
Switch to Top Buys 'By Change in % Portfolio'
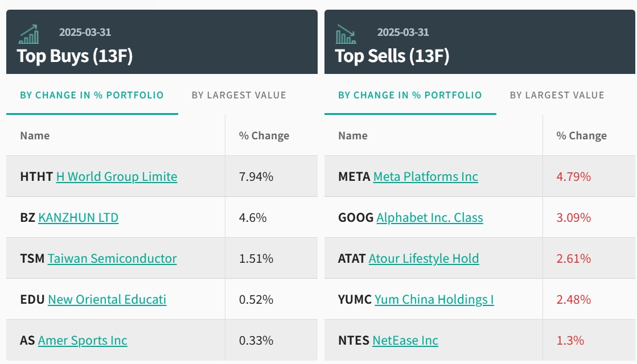92,96
